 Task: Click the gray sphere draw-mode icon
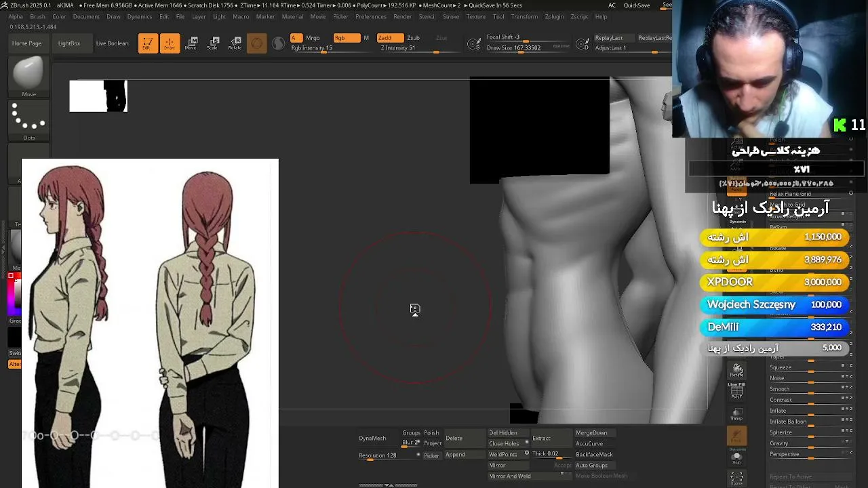[x=278, y=43]
